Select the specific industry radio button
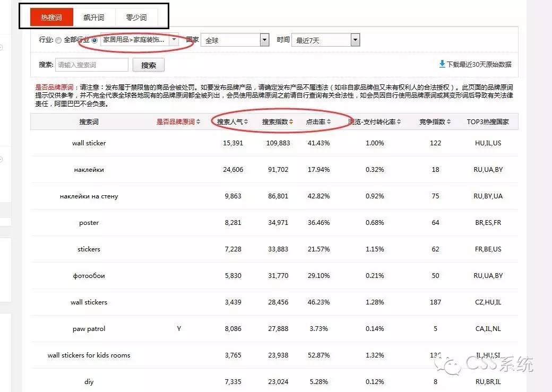This screenshot has height=392, width=552. point(94,40)
